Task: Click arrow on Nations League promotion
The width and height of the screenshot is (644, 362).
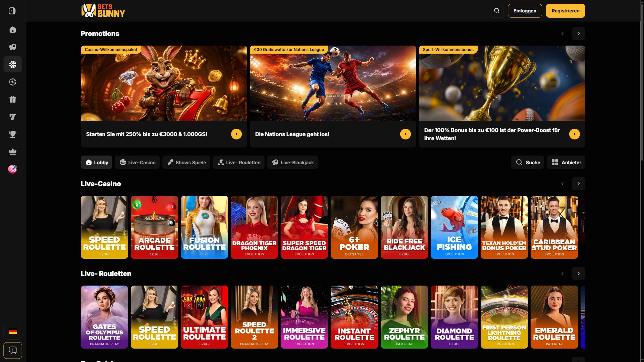Action: click(406, 134)
